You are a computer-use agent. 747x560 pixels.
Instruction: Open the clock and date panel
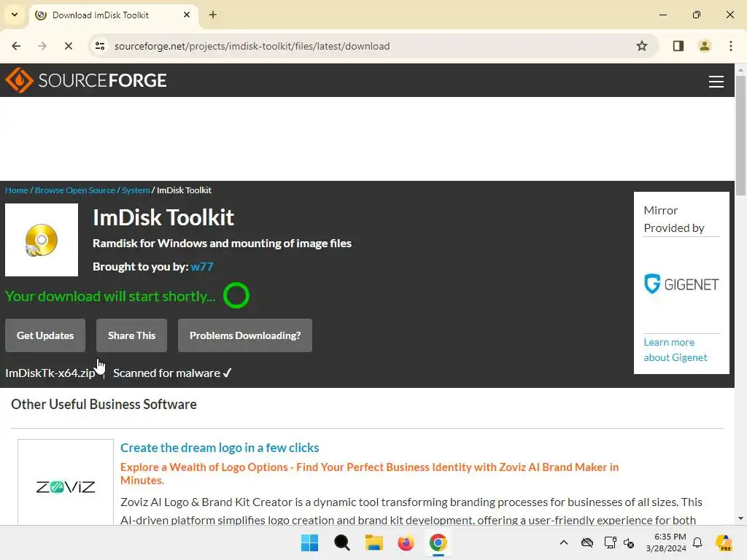[x=666, y=542]
